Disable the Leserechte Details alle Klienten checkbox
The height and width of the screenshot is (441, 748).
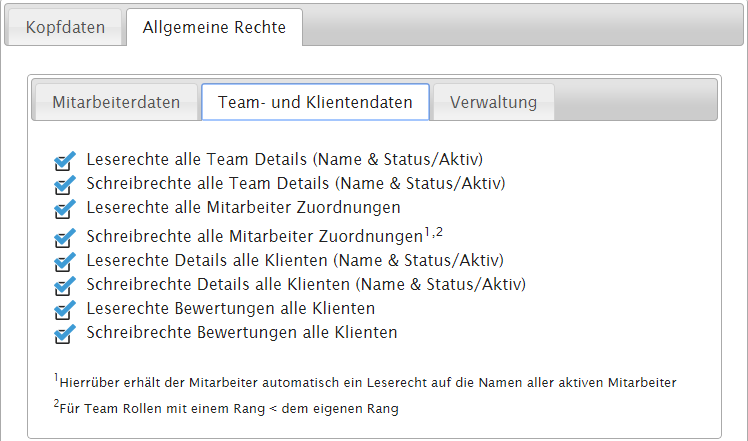pyautogui.click(x=64, y=262)
